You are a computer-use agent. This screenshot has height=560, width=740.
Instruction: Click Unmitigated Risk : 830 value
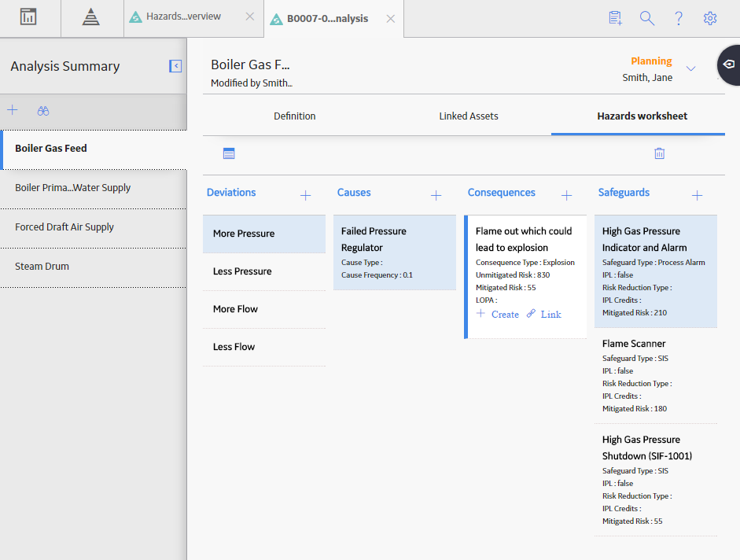[513, 274]
